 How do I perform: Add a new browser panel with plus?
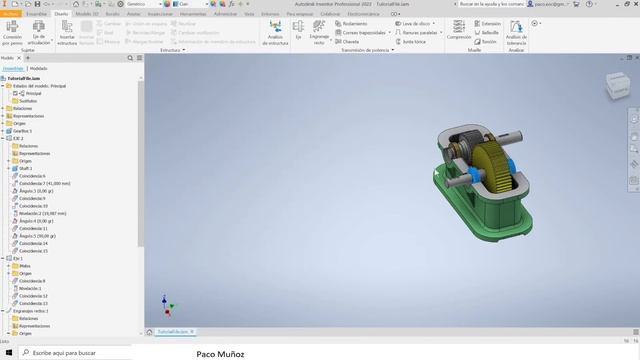28,58
